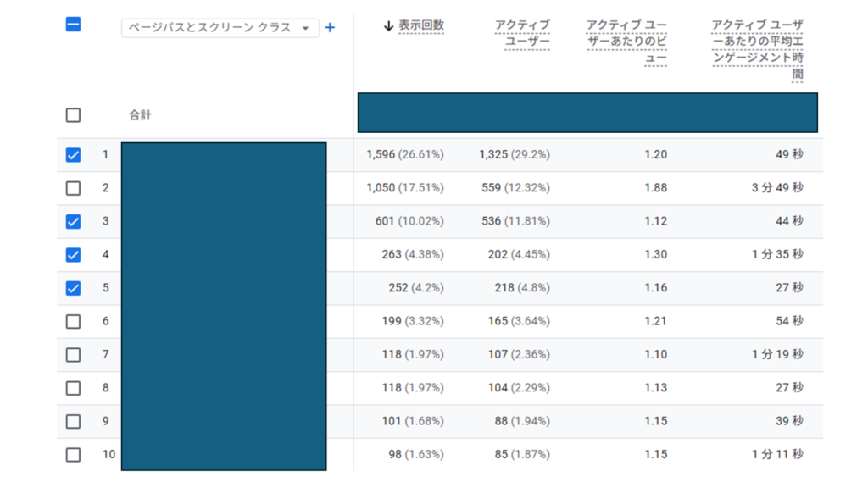The image size is (868, 488).
Task: Select the row 6 checkbox
Action: pos(73,321)
